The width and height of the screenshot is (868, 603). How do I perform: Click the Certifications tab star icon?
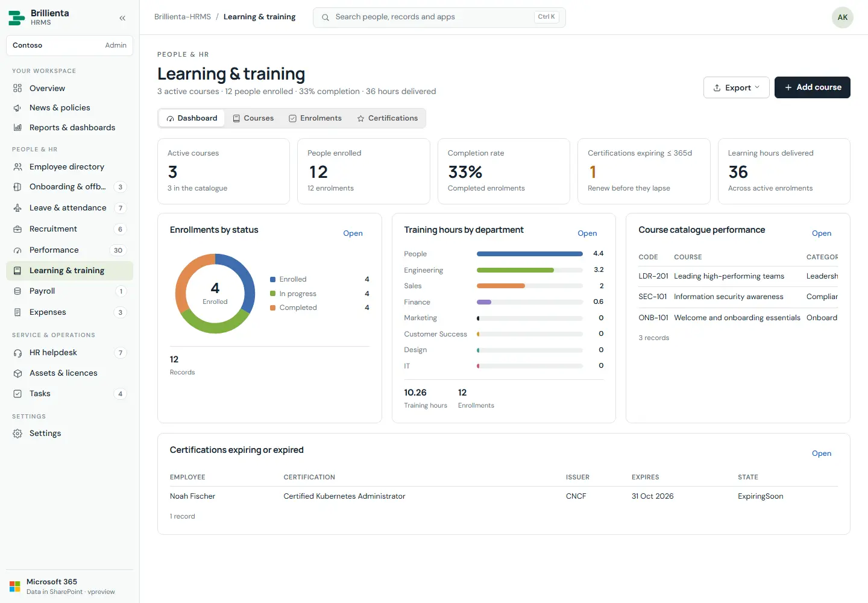[360, 119]
